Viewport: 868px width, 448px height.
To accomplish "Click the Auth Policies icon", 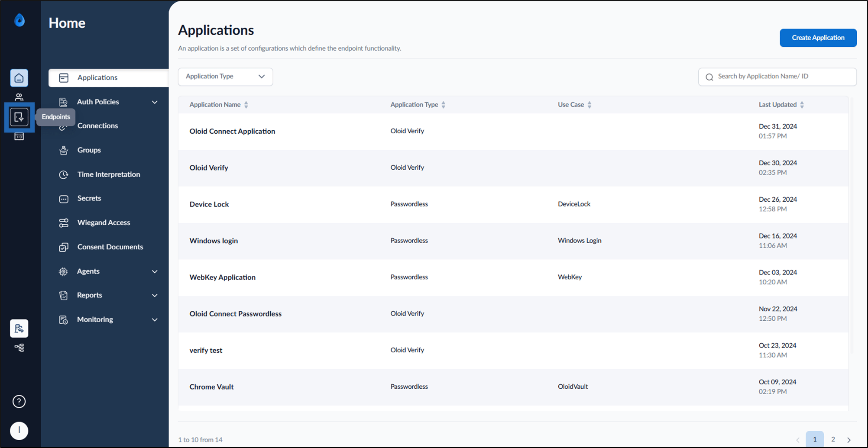I will click(63, 102).
